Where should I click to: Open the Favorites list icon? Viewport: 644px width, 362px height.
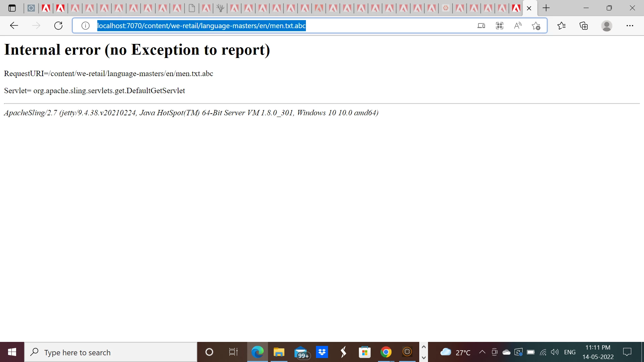tap(561, 25)
